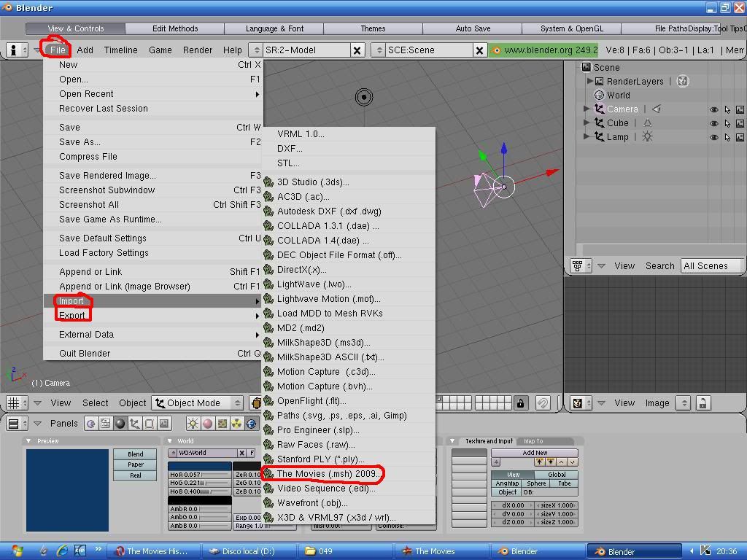Delete SCE:Scene with its X button

point(480,50)
